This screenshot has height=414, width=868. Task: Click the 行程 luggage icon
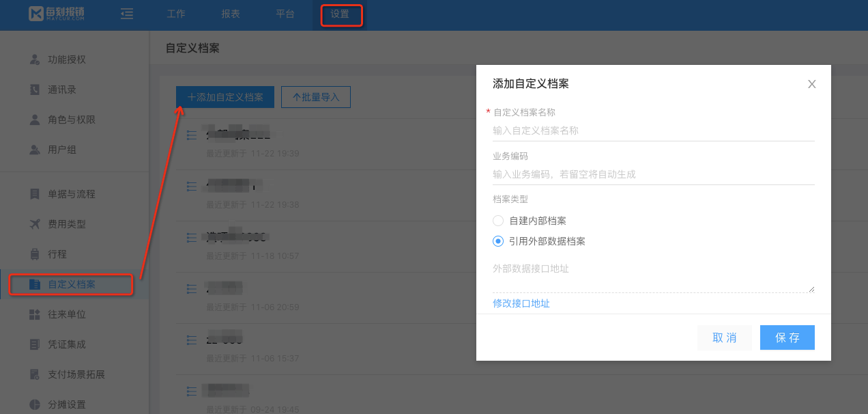point(35,254)
